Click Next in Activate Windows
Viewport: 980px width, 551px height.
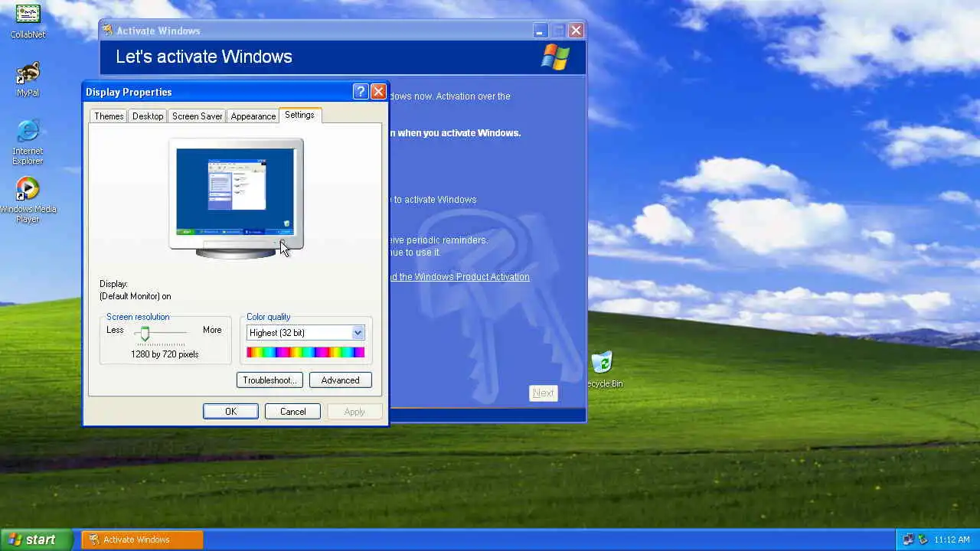tap(544, 393)
